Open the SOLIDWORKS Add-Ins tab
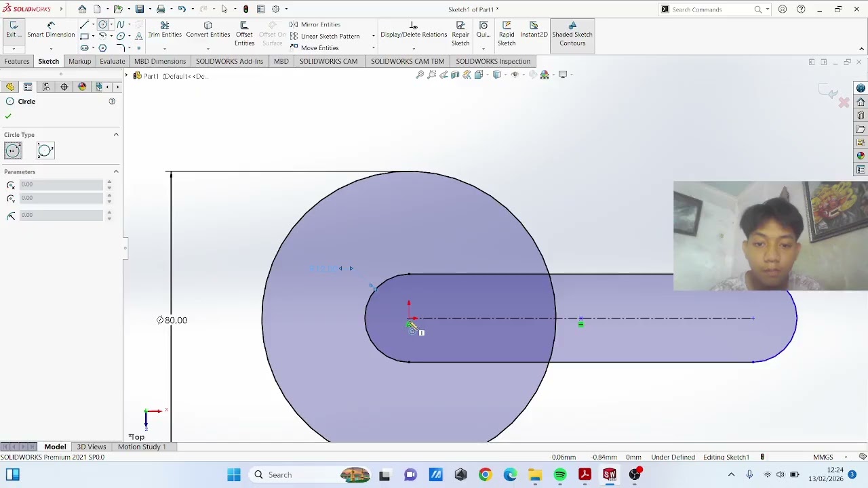The width and height of the screenshot is (868, 488). point(229,61)
